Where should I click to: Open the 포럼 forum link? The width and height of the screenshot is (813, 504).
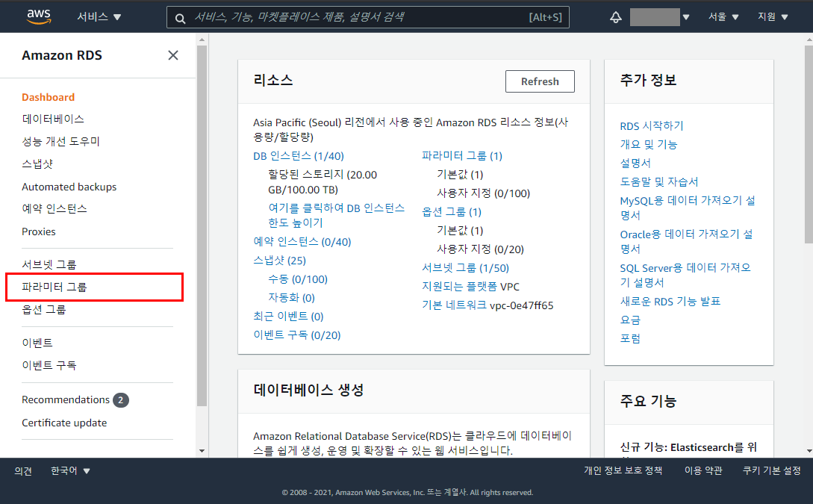630,338
